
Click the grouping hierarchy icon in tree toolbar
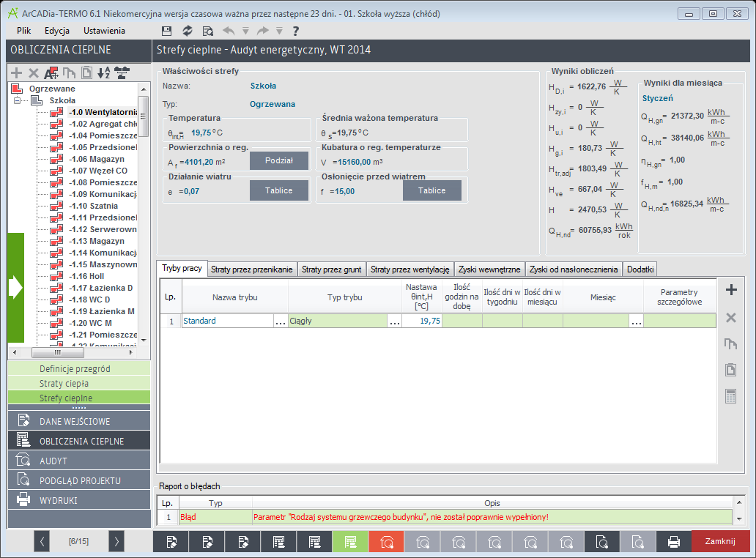point(122,72)
